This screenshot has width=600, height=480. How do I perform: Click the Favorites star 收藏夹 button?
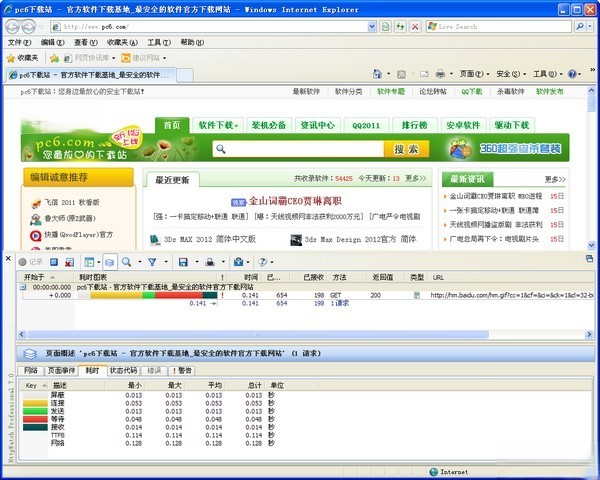point(23,58)
